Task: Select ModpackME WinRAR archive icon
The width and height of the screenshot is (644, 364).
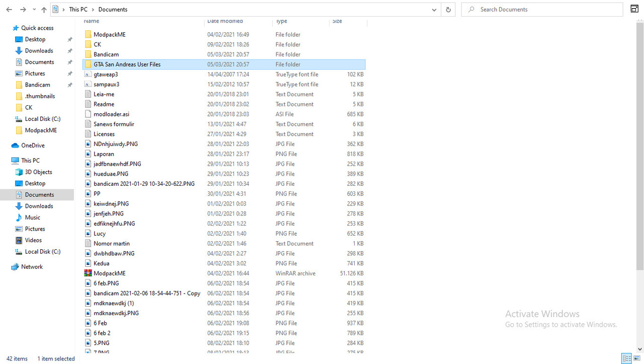Action: click(88, 273)
